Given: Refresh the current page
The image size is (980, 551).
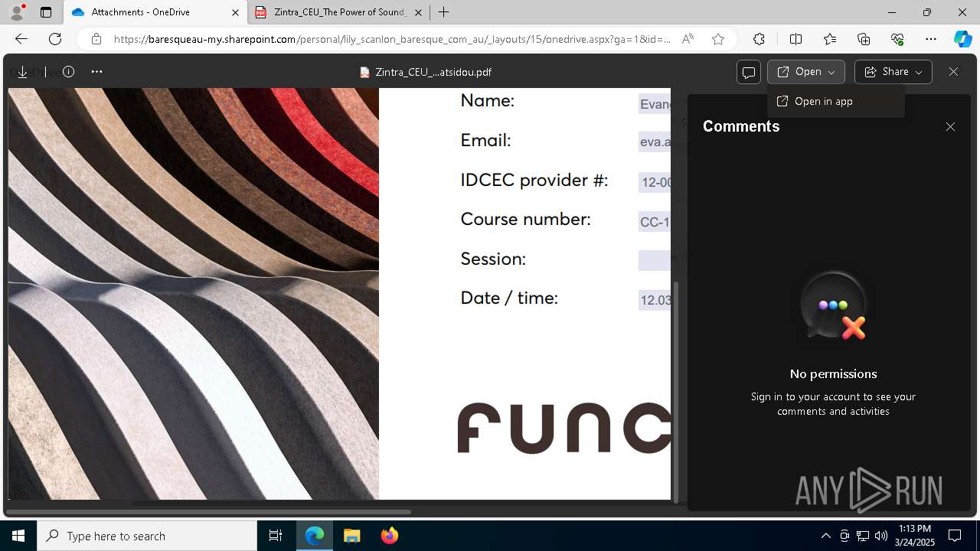Looking at the screenshot, I should pos(55,39).
